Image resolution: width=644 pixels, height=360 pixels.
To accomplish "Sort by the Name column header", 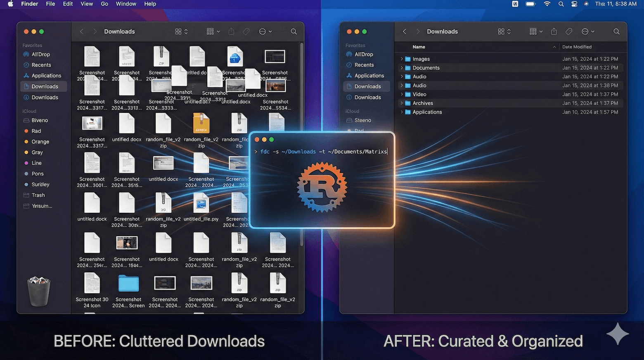I will point(419,47).
